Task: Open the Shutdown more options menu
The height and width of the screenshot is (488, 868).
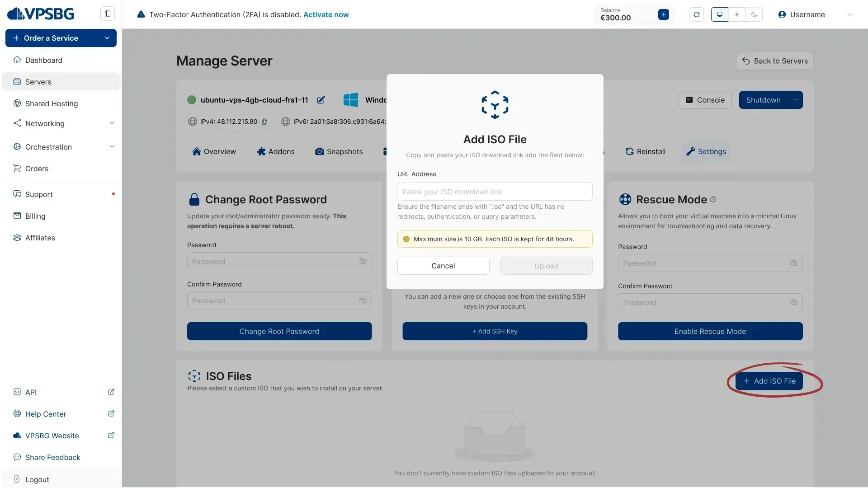Action: pos(795,100)
